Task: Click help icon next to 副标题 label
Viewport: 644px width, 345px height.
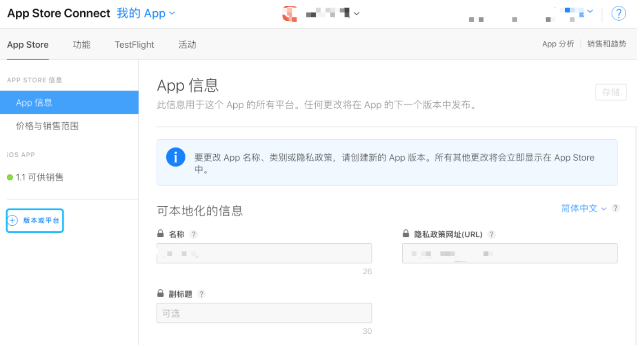Action: point(201,294)
